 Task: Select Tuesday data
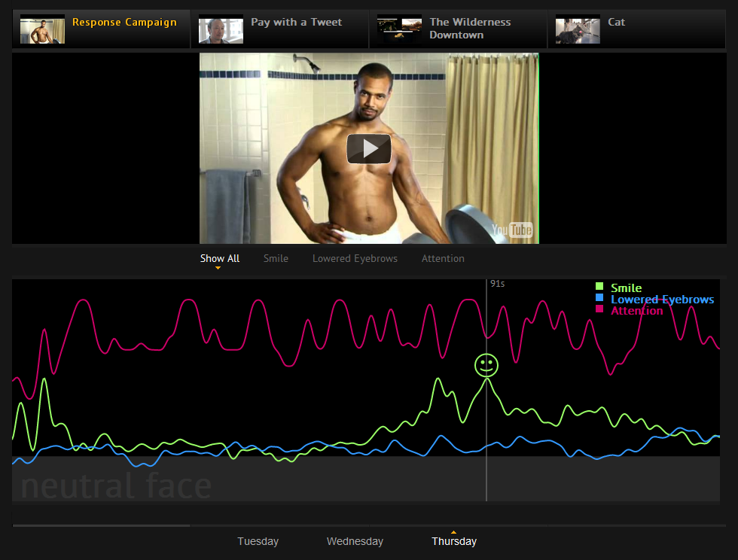pyautogui.click(x=258, y=541)
